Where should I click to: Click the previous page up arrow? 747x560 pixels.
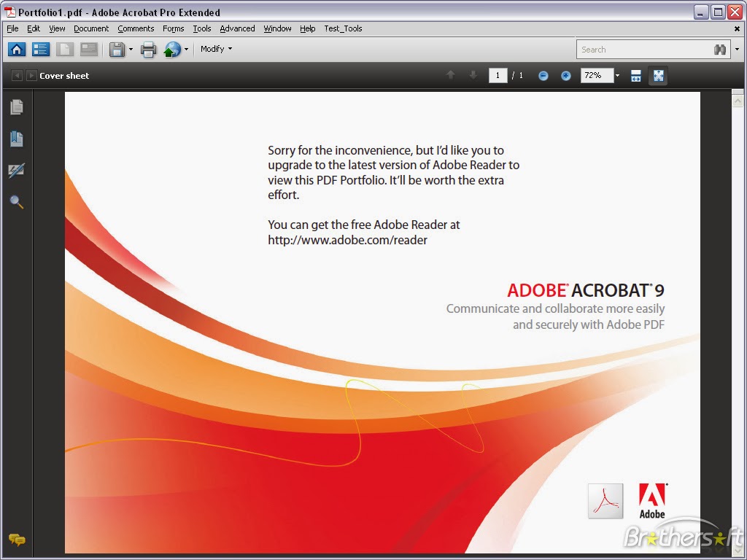click(x=450, y=75)
